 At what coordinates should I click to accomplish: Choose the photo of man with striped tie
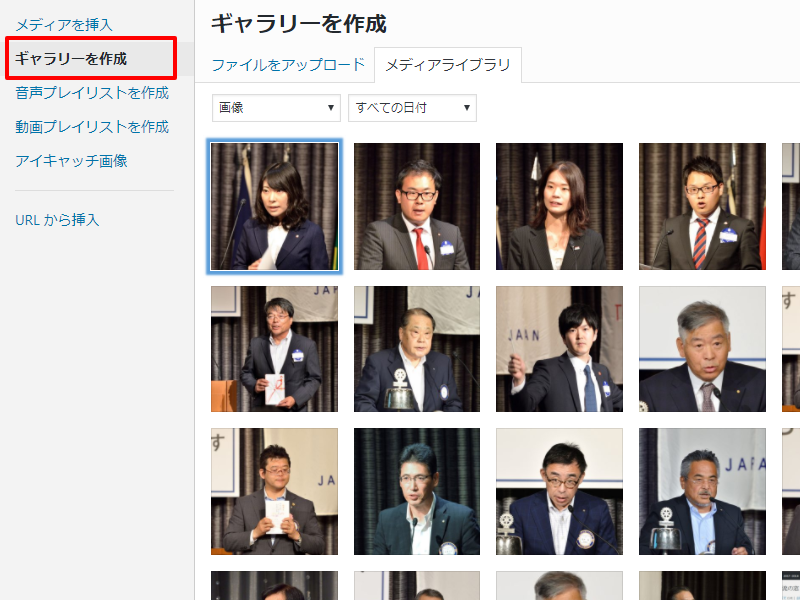point(702,206)
